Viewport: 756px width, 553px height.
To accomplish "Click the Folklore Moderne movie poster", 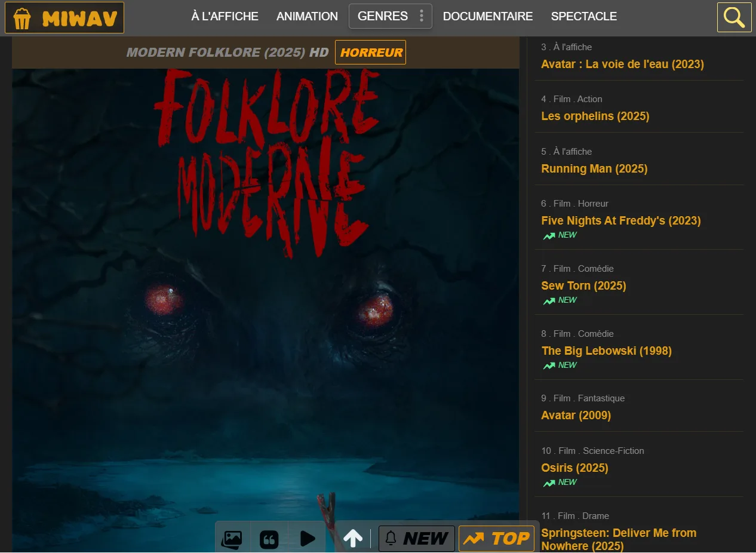I will coord(265,299).
